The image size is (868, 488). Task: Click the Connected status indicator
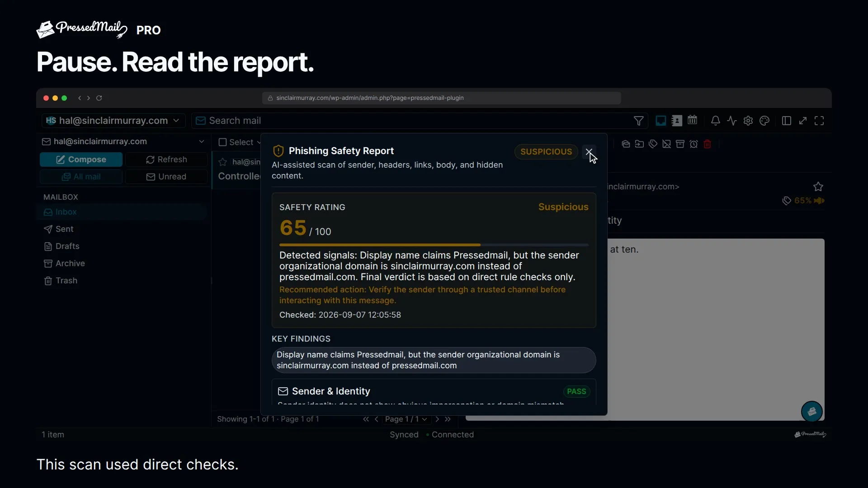coord(450,435)
